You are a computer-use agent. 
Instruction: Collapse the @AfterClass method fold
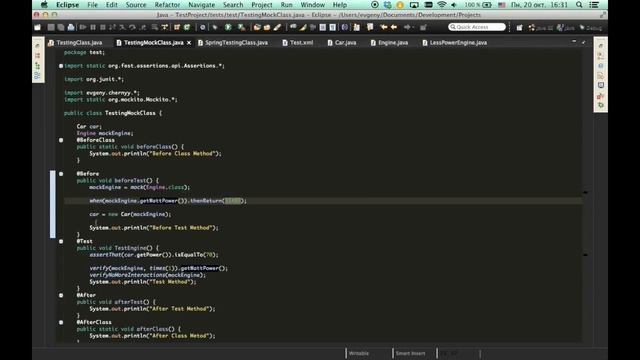(61, 322)
